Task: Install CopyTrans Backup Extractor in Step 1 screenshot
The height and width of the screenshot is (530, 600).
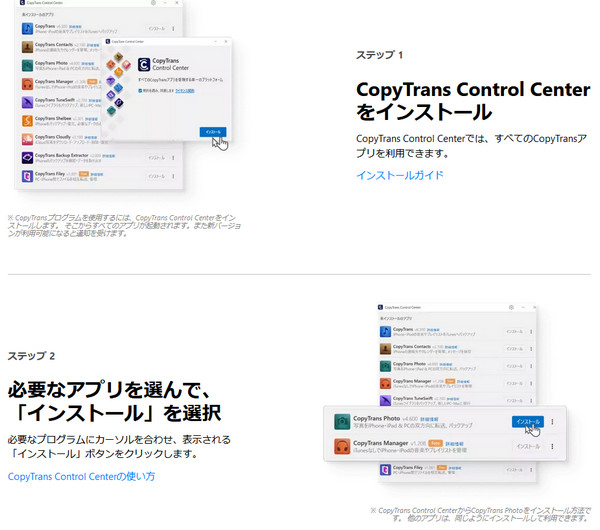Action: pos(157,158)
